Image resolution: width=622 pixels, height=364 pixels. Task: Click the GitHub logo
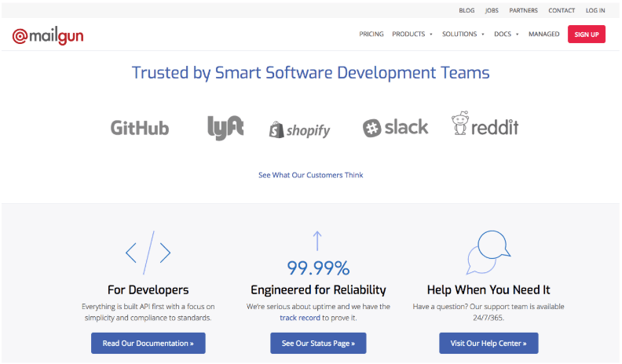point(140,128)
